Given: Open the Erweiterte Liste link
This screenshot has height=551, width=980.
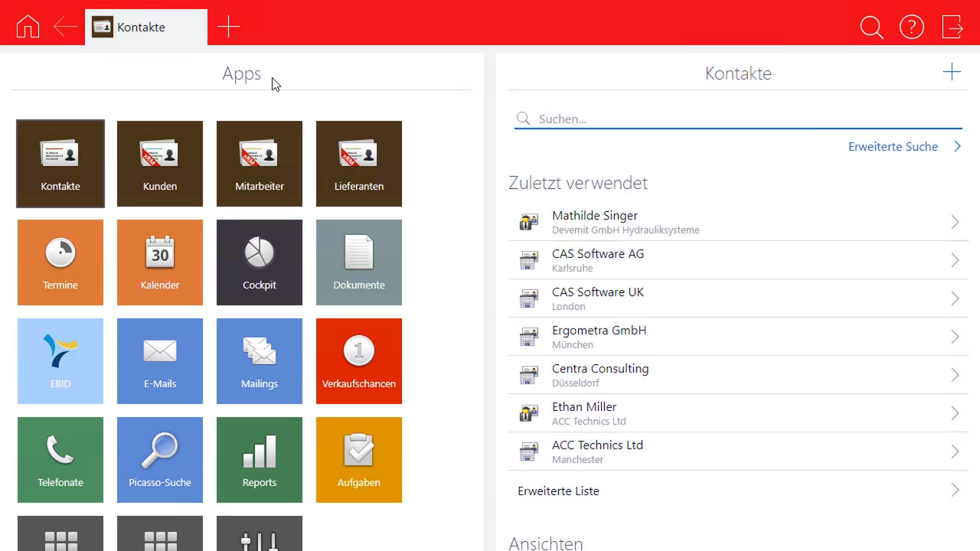Looking at the screenshot, I should pyautogui.click(x=738, y=490).
